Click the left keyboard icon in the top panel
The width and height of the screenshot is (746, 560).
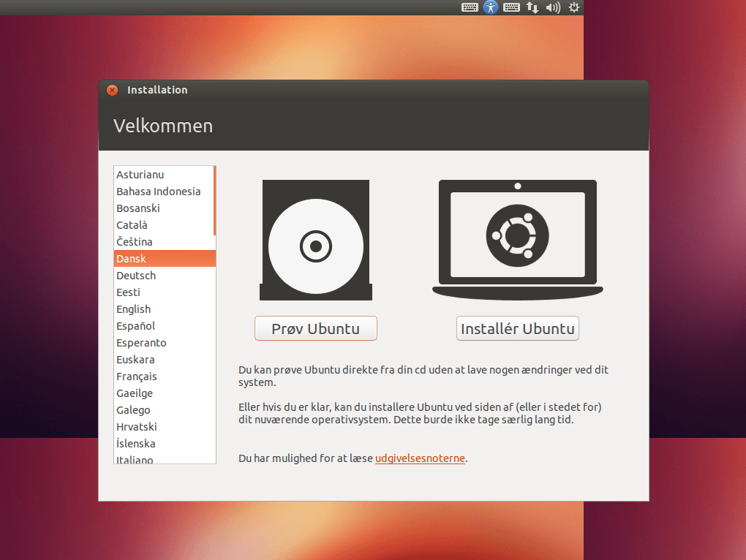click(x=469, y=7)
